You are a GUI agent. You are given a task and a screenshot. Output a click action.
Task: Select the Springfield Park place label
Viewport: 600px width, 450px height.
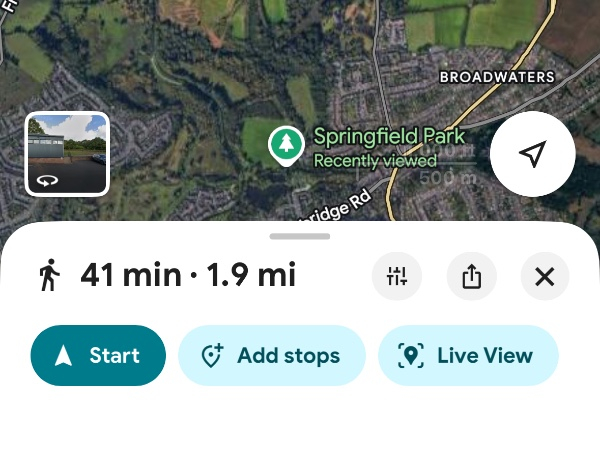click(x=389, y=136)
